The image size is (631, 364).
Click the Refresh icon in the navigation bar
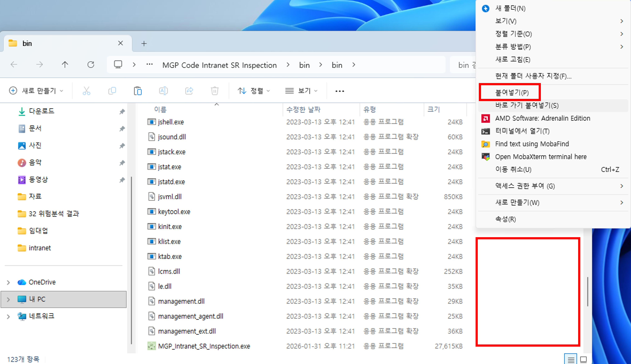coord(91,65)
